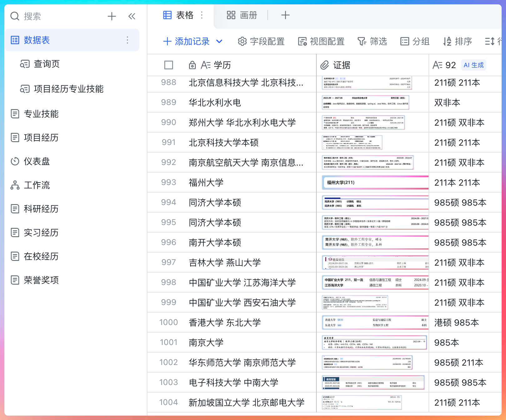The image size is (506, 420).
Task: Open the 筛选 filter panel
Action: (x=372, y=41)
